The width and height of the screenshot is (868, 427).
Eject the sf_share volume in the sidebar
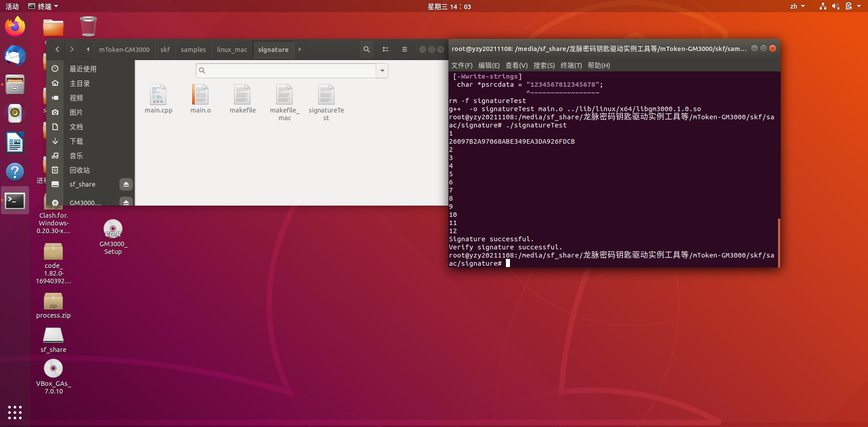coord(126,184)
